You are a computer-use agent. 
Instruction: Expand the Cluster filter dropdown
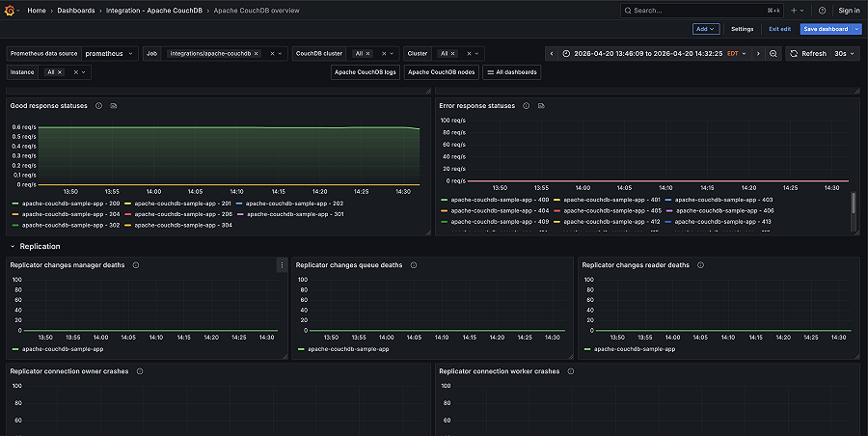(x=476, y=54)
